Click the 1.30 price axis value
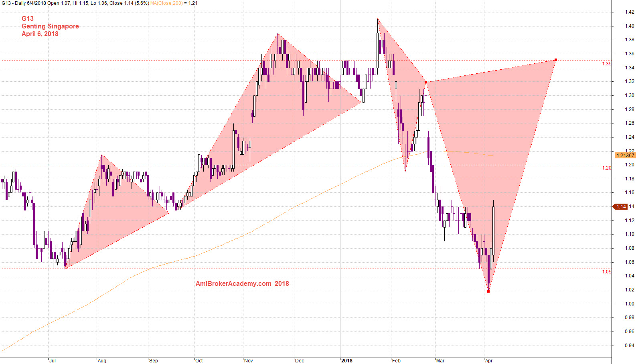This screenshot has height=364, width=636. [x=630, y=95]
